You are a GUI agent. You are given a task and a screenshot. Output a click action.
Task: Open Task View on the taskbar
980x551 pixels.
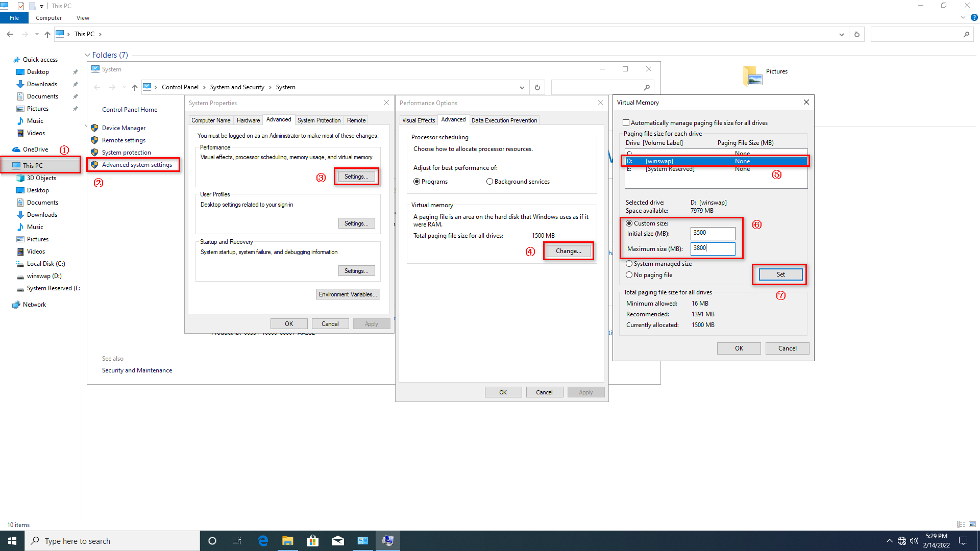237,541
